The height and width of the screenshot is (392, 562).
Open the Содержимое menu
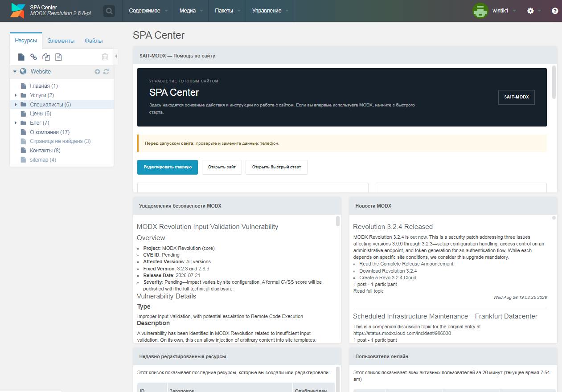pos(148,11)
